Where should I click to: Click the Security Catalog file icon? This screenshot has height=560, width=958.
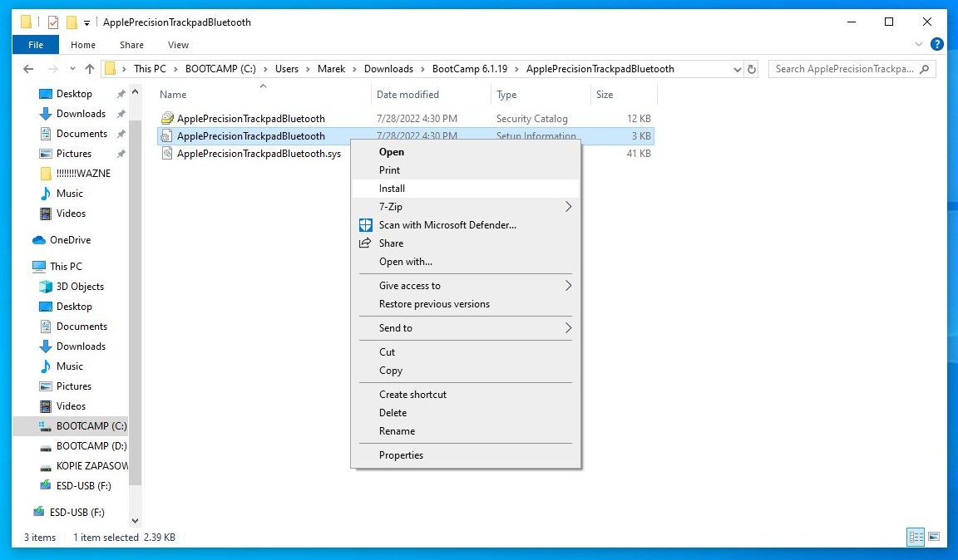tap(167, 119)
